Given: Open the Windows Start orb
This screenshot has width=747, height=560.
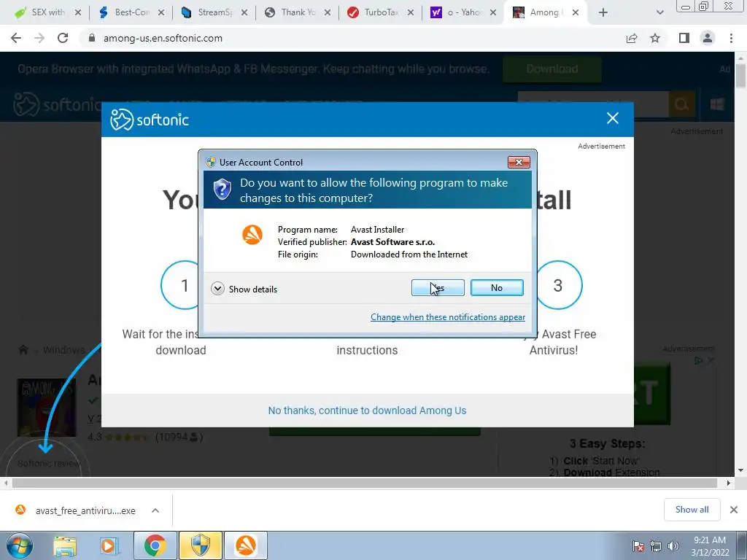Looking at the screenshot, I should tap(19, 545).
